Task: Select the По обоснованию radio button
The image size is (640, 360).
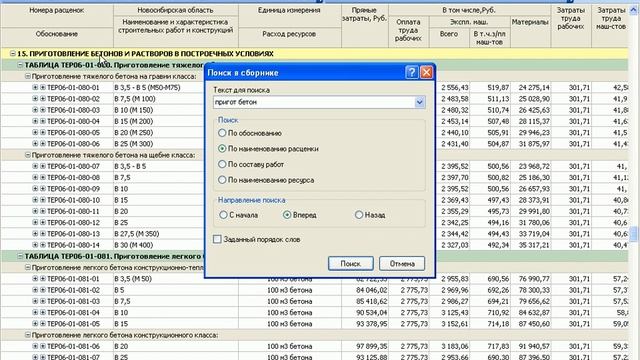Action: [222, 133]
